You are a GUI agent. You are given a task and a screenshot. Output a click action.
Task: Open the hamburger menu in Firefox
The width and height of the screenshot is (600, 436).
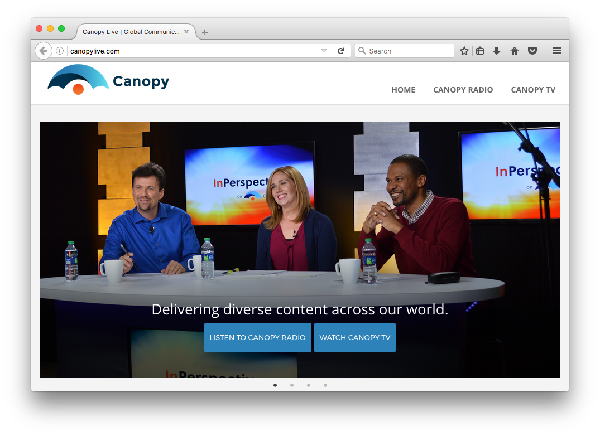(x=557, y=51)
